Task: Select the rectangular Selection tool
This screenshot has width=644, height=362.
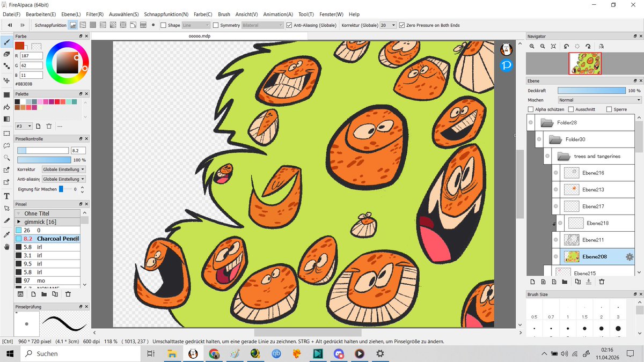Action: point(6,133)
